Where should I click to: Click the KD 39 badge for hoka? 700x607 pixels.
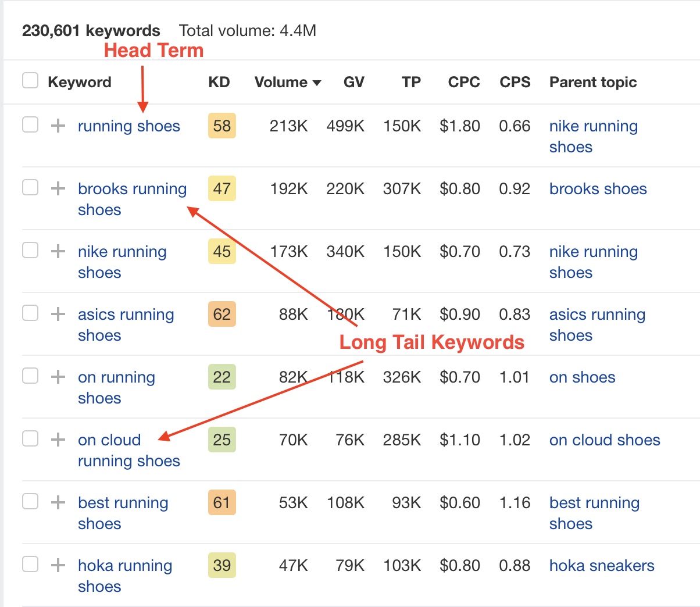(x=222, y=565)
